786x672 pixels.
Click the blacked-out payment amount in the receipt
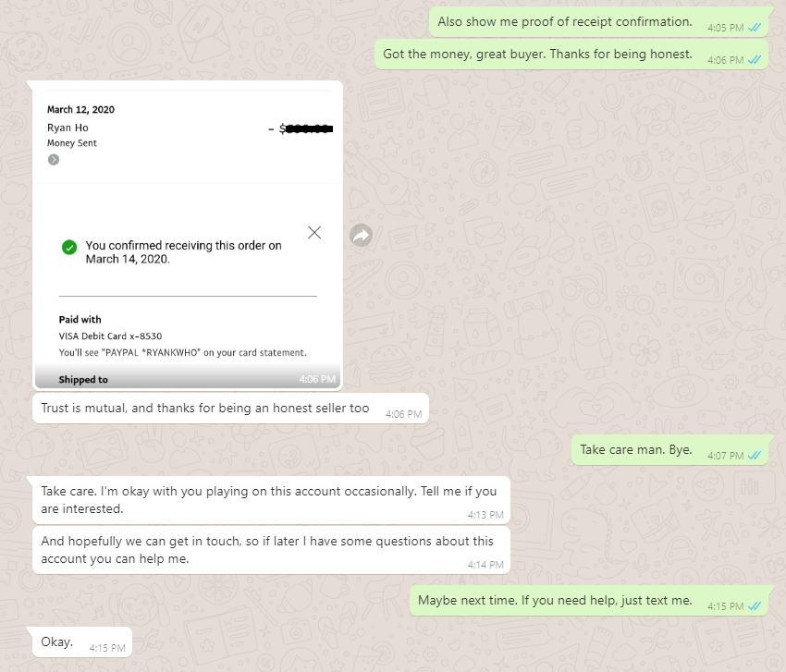[x=308, y=128]
